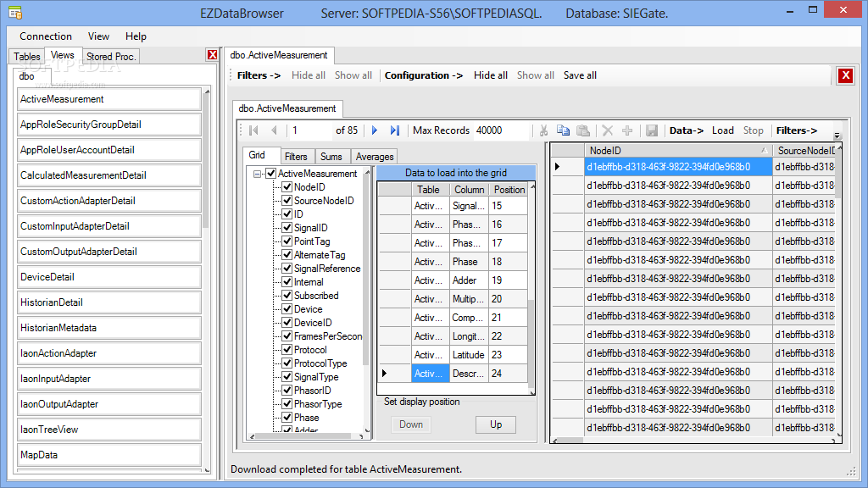The image size is (868, 488).
Task: Open the HistorianMetadata view
Action: tap(109, 328)
